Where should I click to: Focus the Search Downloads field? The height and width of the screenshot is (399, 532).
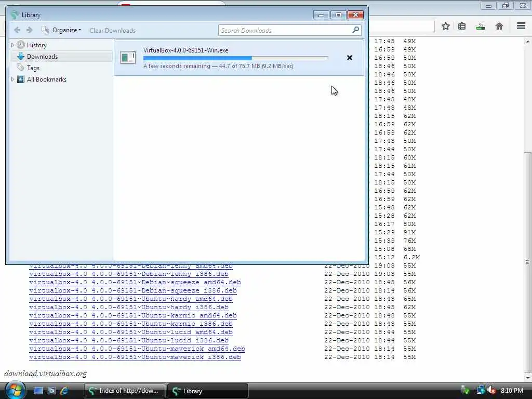coord(285,31)
